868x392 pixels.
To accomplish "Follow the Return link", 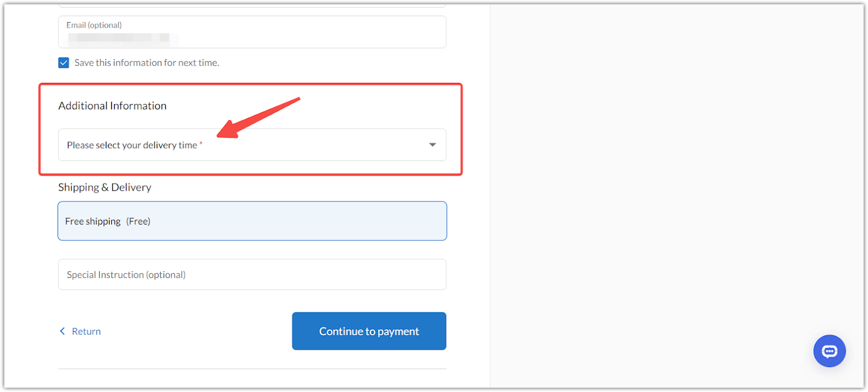I will (x=86, y=331).
